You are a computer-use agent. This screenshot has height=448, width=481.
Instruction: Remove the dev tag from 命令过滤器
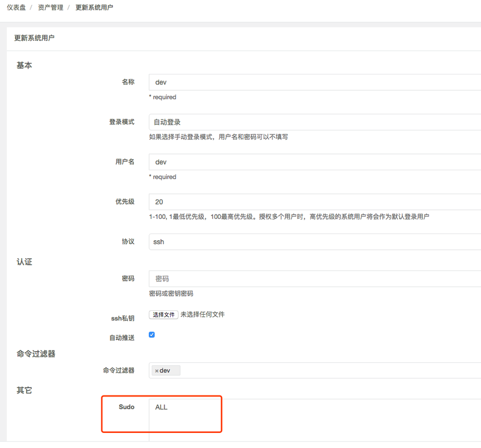[157, 371]
